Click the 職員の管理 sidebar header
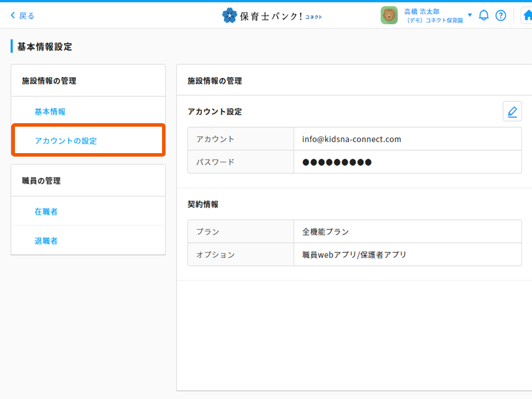The width and height of the screenshot is (532, 399). click(41, 181)
